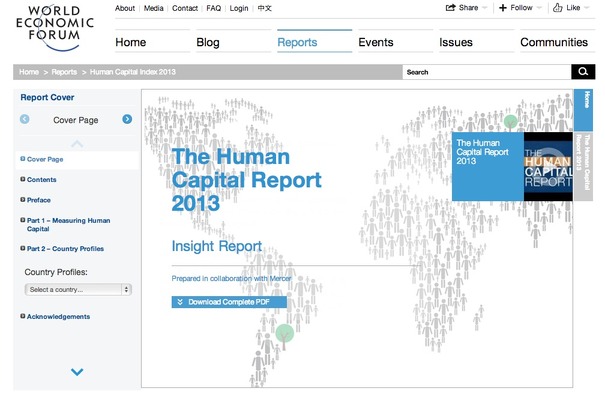Click Reports in the breadcrumb

[x=64, y=72]
